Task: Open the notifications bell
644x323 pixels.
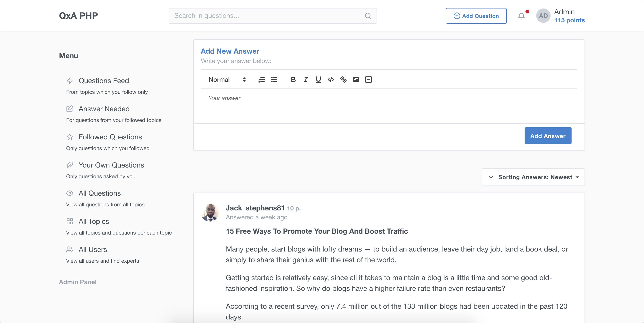Action: pyautogui.click(x=521, y=16)
